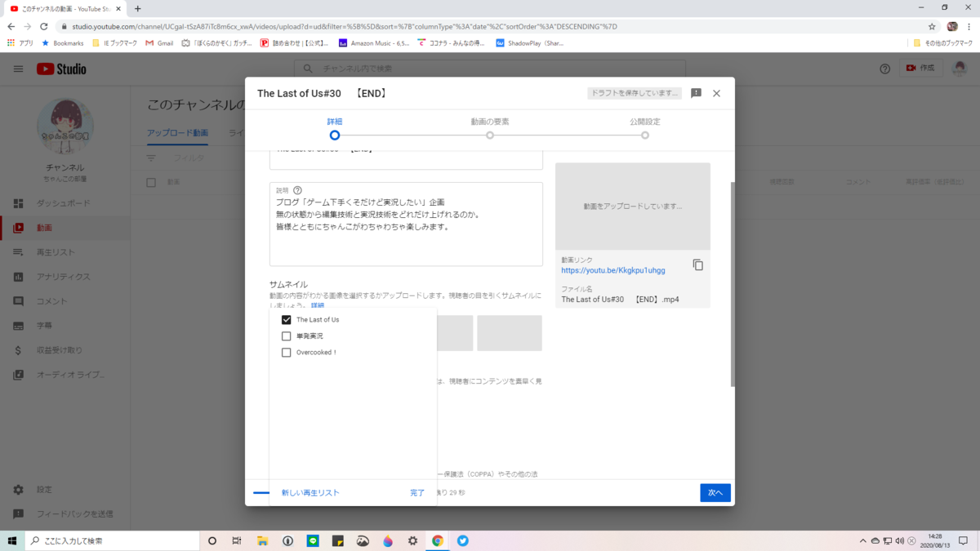
Task: Open the アプリ shortcut in bookmarks bar
Action: pyautogui.click(x=20, y=42)
